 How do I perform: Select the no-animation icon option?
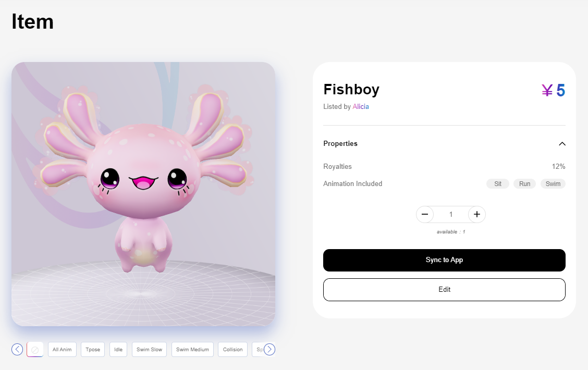(x=35, y=349)
